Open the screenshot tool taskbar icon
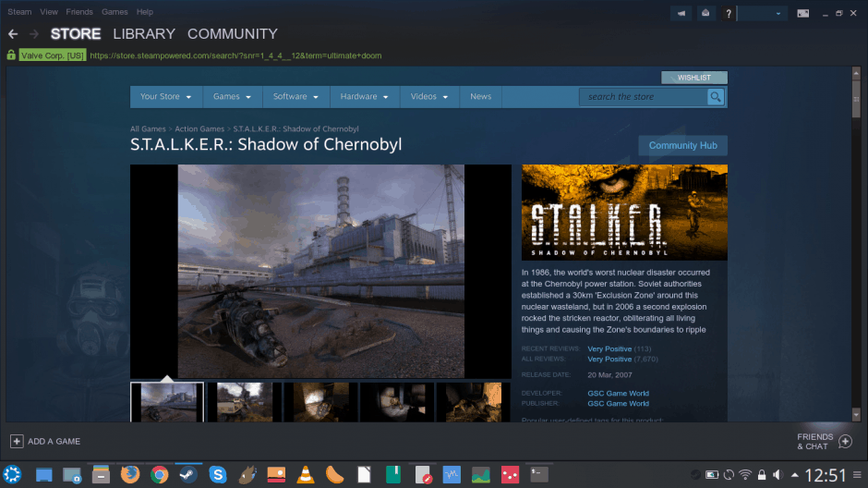Screen dimensions: 868x488 pos(72,475)
